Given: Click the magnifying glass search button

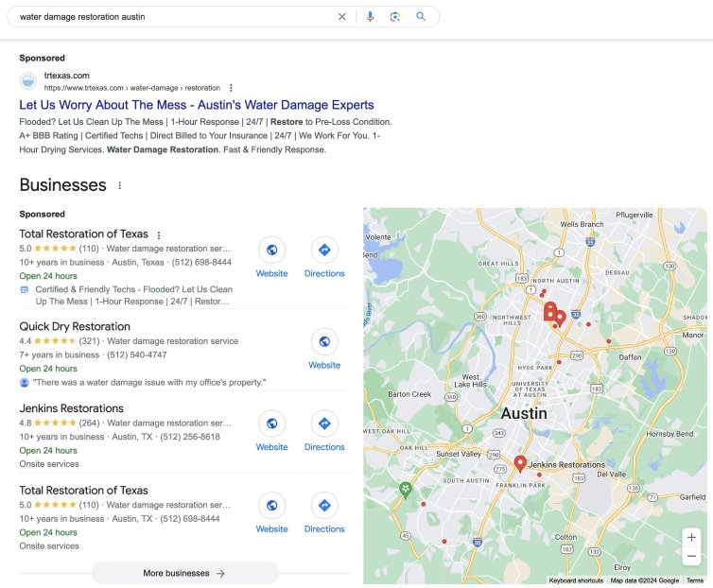Looking at the screenshot, I should tap(421, 16).
